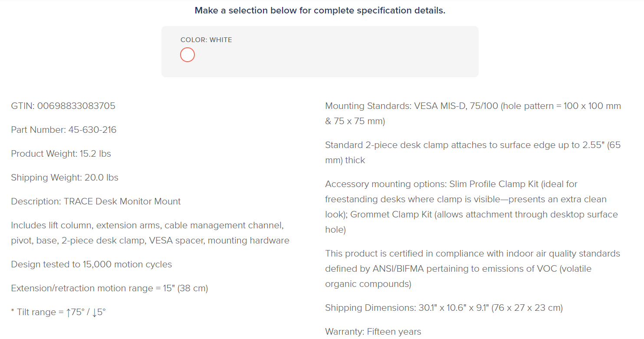Screen dimensions: 644x339
Task: Click the GTIN number line
Action: pos(63,106)
